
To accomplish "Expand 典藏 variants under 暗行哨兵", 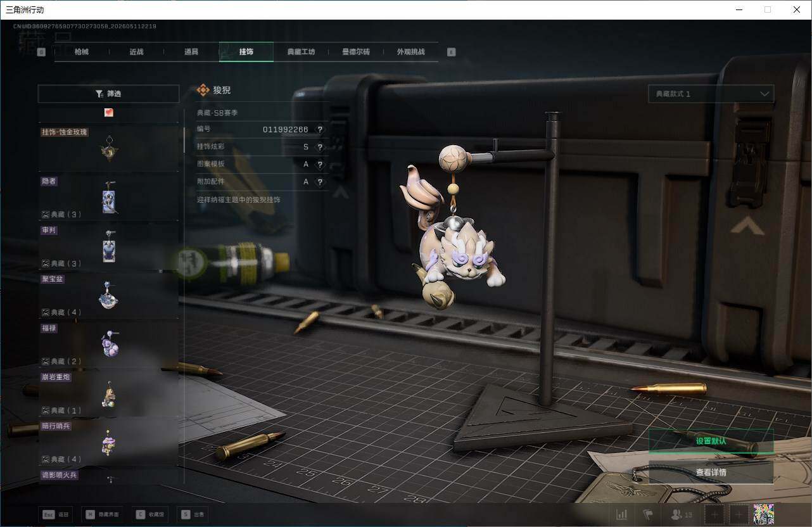I will click(x=61, y=459).
